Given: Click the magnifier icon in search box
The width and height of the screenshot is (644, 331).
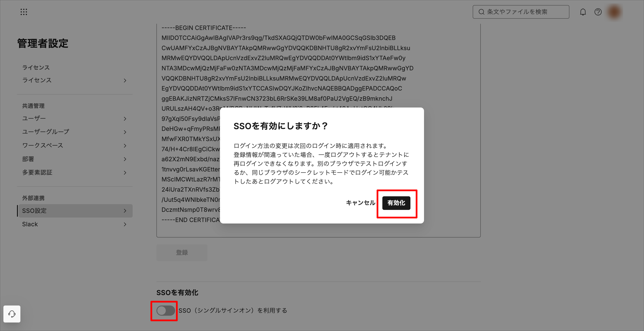Looking at the screenshot, I should pyautogui.click(x=481, y=12).
